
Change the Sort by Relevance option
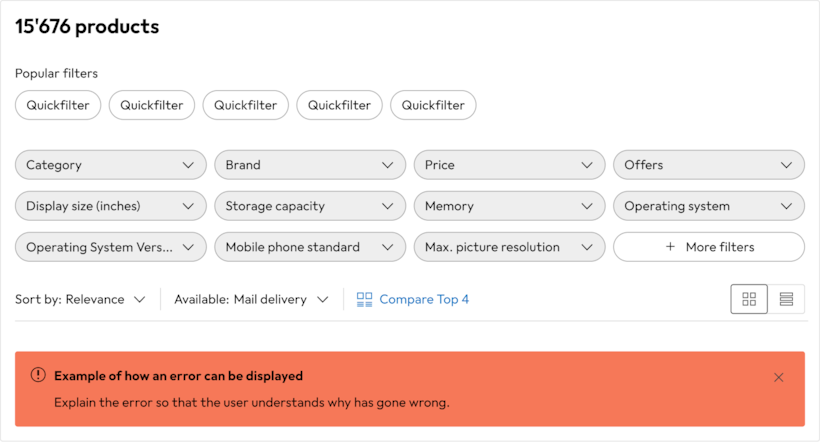click(x=81, y=299)
